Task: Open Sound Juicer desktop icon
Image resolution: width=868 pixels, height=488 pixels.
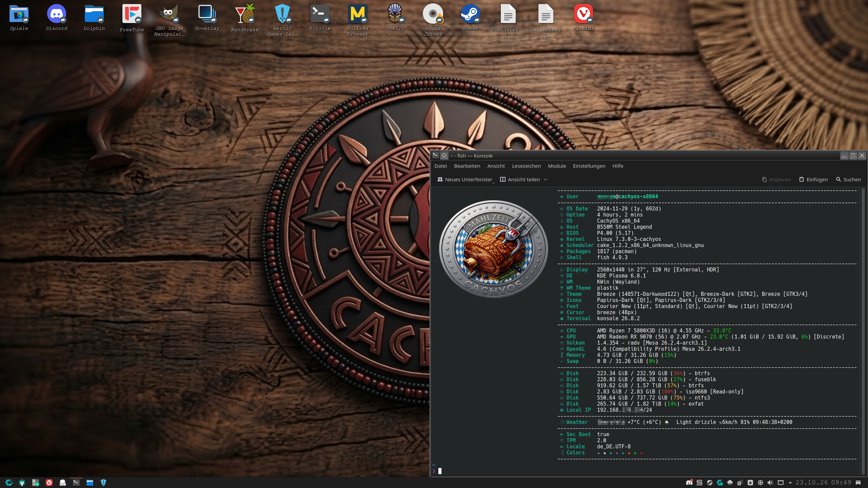Action: (x=433, y=20)
